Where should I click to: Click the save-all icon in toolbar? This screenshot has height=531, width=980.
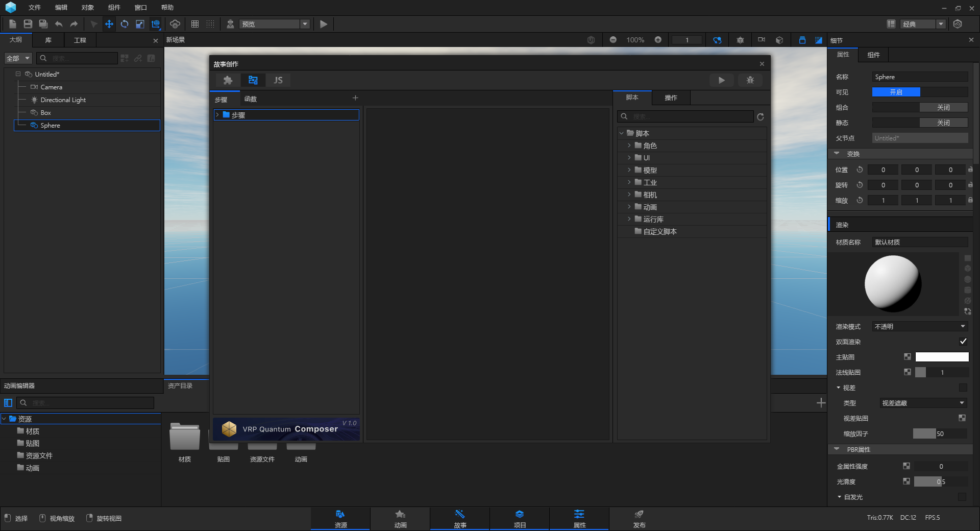(x=43, y=24)
